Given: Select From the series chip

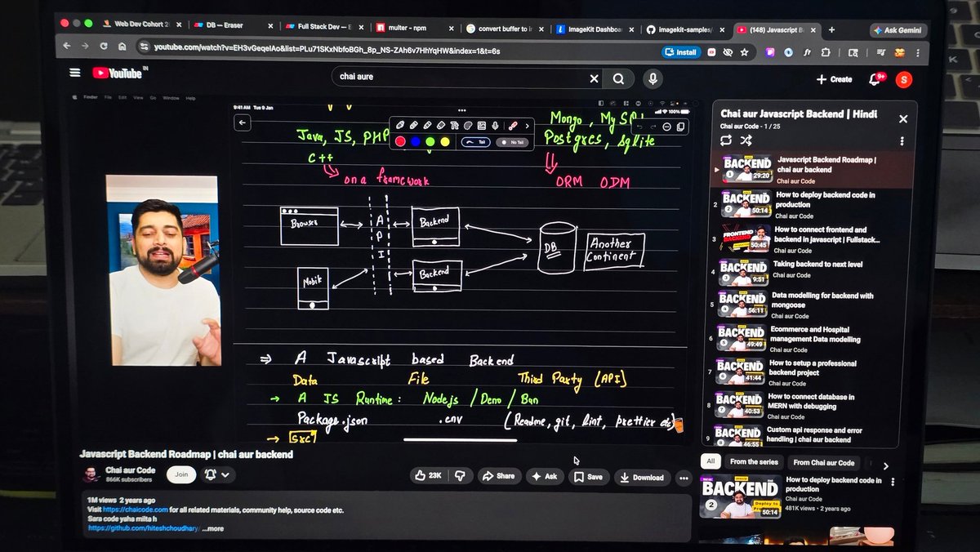Looking at the screenshot, I should click(754, 462).
